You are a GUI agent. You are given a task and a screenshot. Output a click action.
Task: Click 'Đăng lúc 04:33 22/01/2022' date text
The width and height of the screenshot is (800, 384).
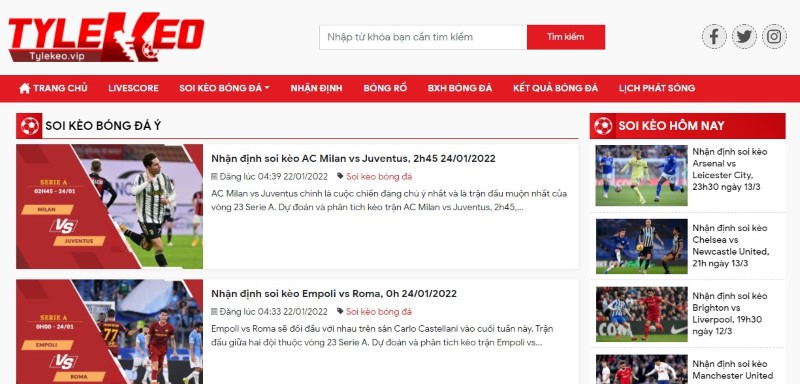click(273, 312)
